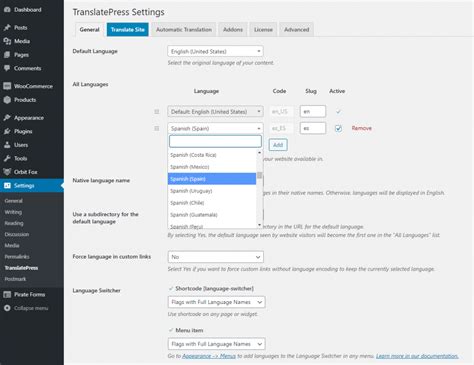Open the Default Language dropdown
This screenshot has height=365, width=474.
click(215, 51)
